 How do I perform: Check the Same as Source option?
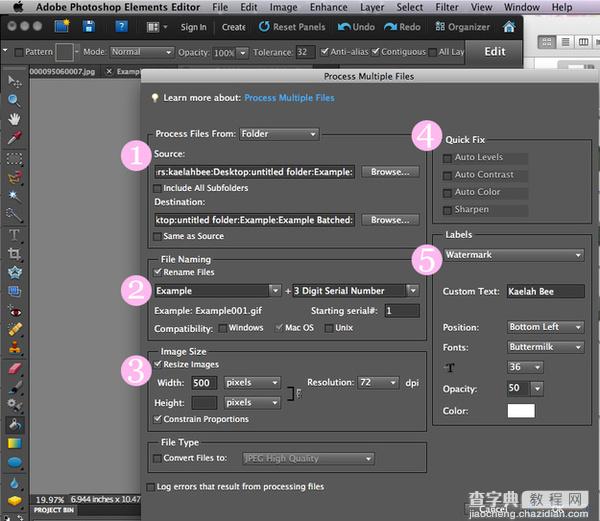pyautogui.click(x=157, y=236)
